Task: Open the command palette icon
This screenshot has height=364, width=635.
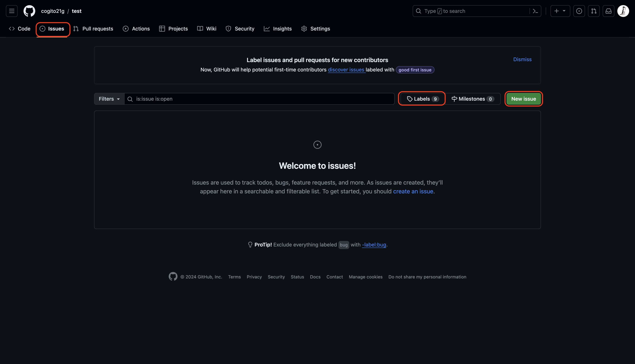Action: point(535,11)
